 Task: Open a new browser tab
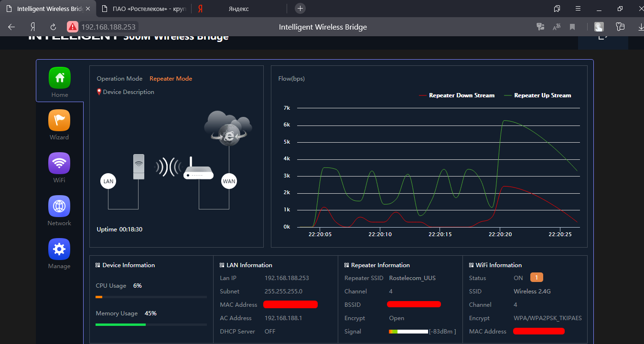coord(300,9)
